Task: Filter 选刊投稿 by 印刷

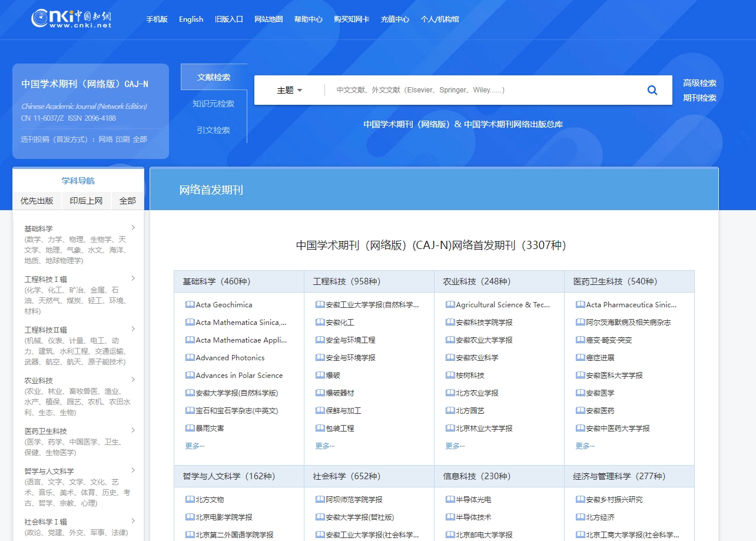Action: coord(122,140)
